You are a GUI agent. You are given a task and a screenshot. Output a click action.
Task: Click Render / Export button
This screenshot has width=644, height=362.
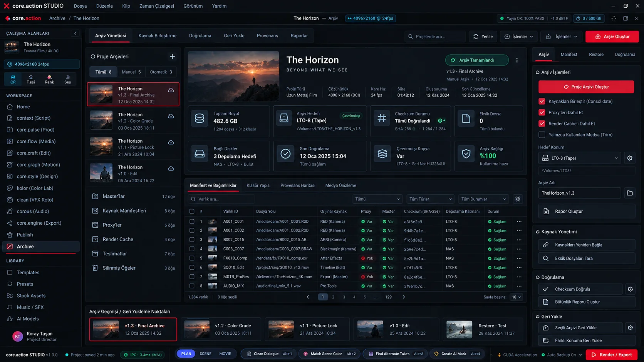[x=611, y=355]
